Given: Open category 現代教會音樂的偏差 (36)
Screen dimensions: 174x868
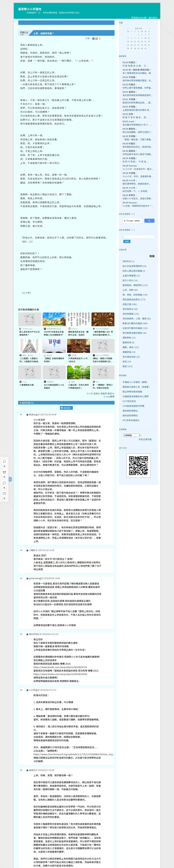Looking at the screenshot, I should point(134,333).
